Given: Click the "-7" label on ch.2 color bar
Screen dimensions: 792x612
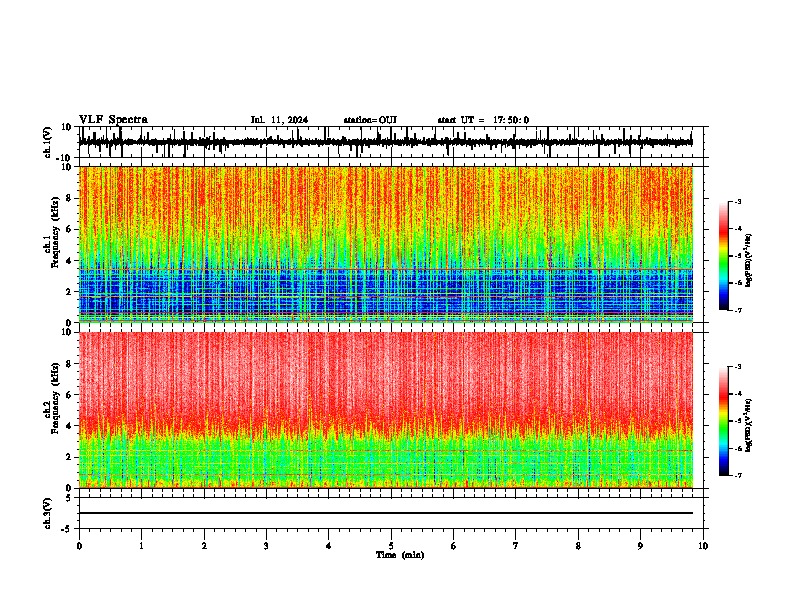Looking at the screenshot, I should pyautogui.click(x=737, y=475).
